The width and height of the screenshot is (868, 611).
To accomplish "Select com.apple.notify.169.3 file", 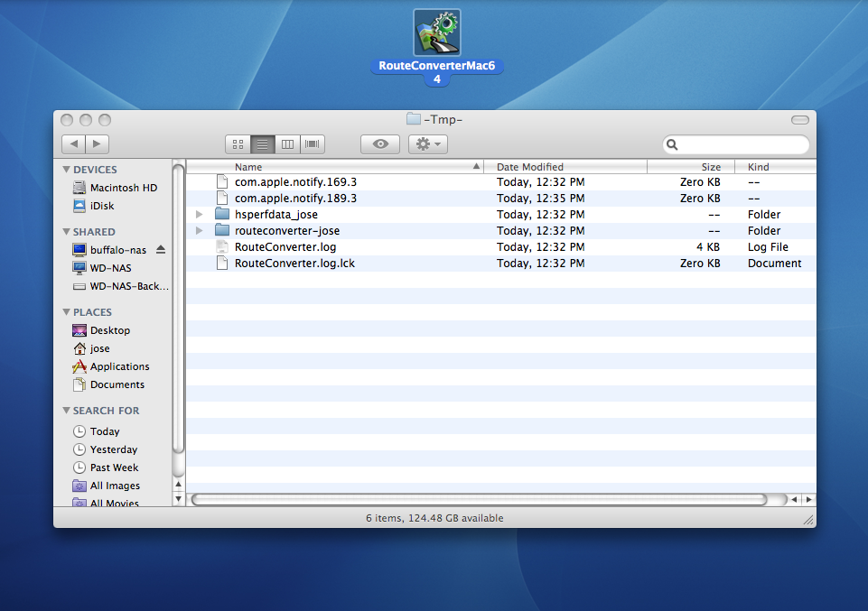I will point(295,182).
